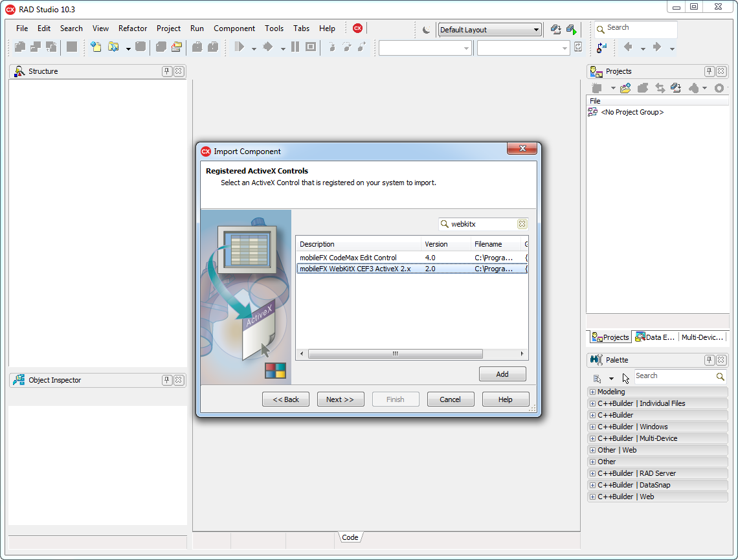
Task: Click the search magnifier icon in the Palette search box
Action: tap(720, 377)
